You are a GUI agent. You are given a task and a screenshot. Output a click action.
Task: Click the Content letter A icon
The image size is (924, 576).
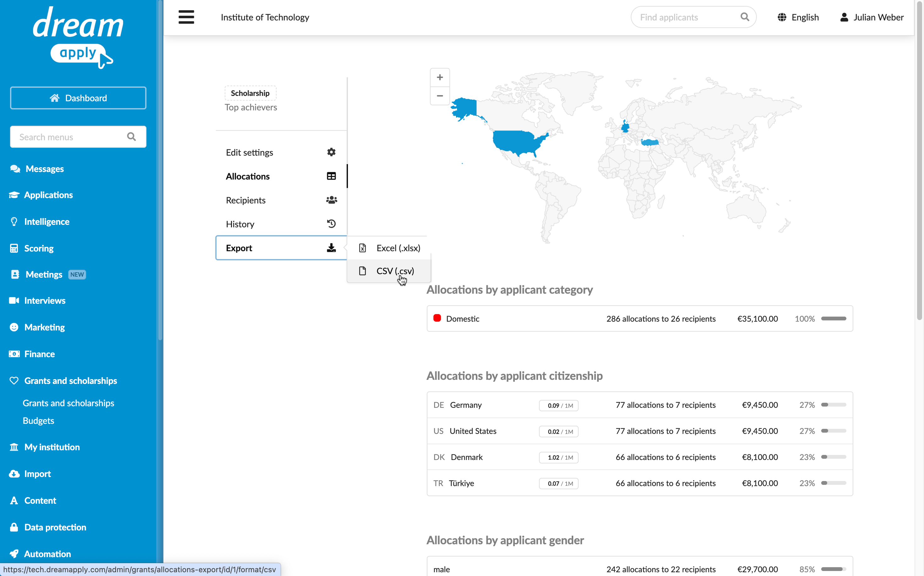click(x=14, y=500)
